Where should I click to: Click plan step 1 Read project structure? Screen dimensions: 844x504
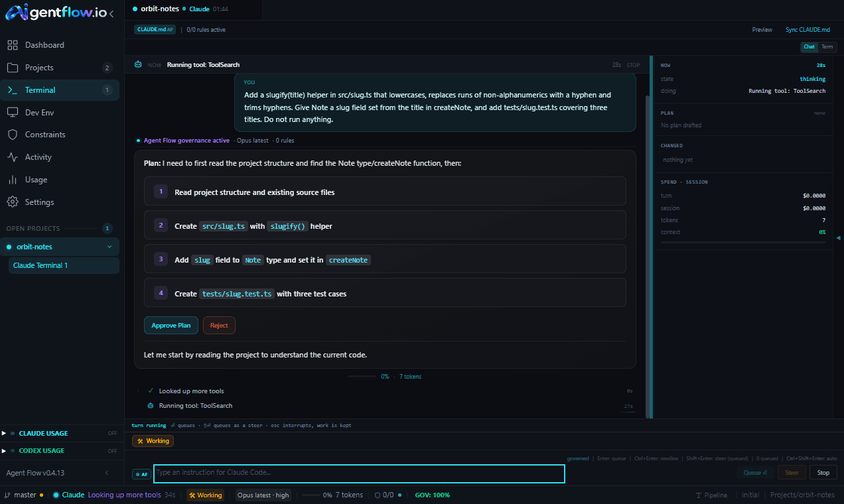pos(385,192)
